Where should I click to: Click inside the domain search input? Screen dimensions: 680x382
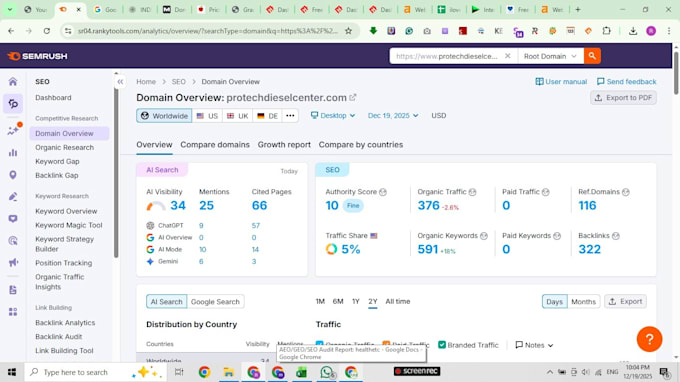pos(447,56)
